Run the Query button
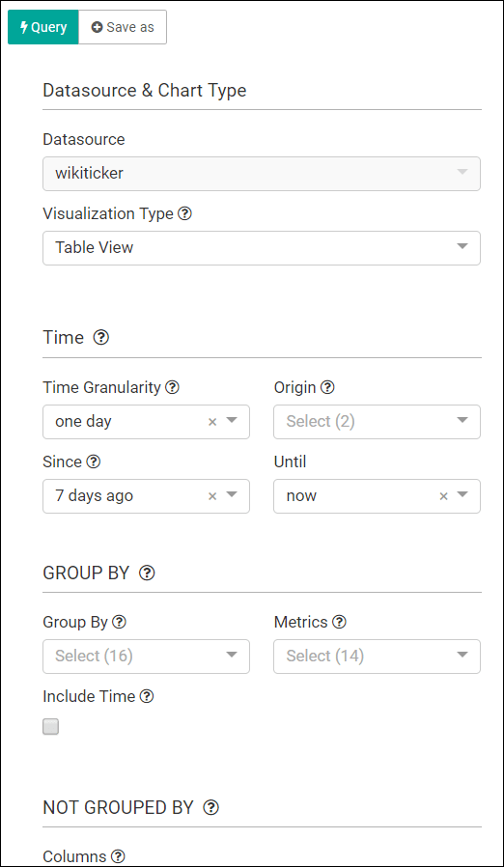This screenshot has width=504, height=867. coord(43,27)
